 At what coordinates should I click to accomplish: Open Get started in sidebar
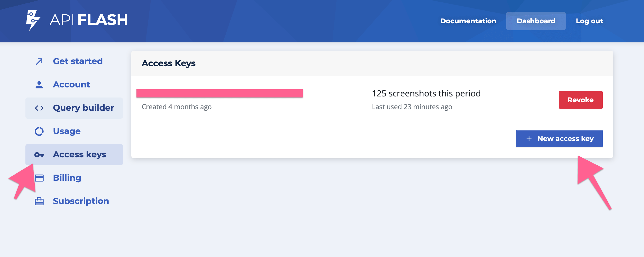[78, 61]
